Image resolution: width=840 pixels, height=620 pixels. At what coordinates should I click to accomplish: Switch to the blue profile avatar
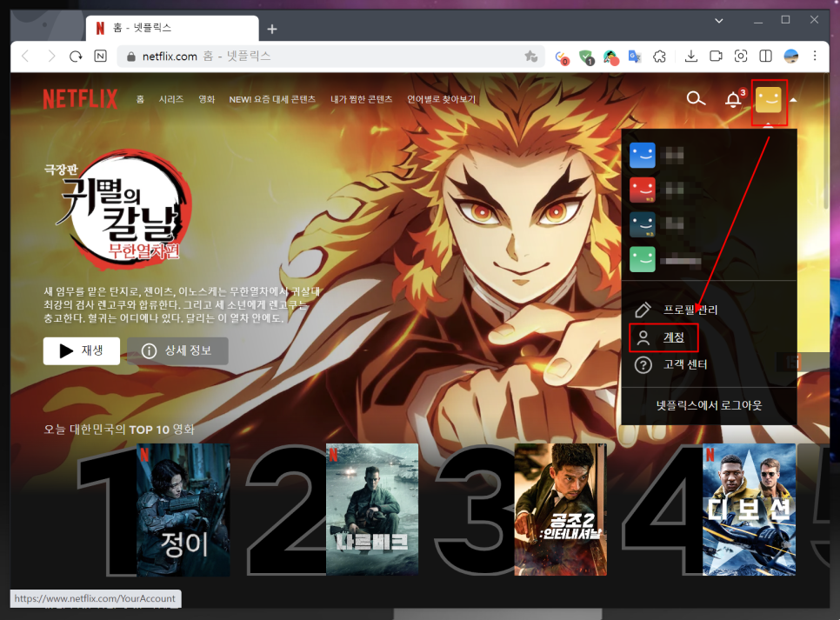(643, 156)
